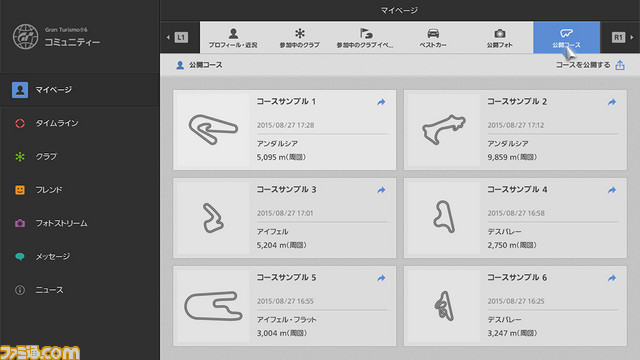Click the purple photo stream camera icon

click(x=20, y=223)
